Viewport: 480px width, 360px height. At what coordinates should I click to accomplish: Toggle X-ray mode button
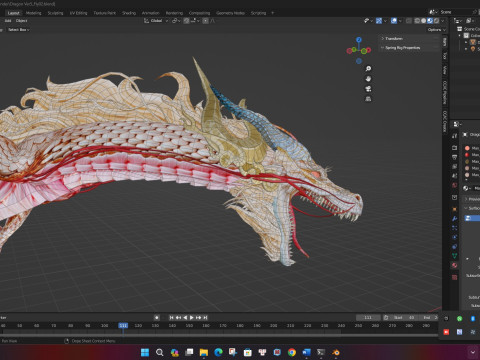pos(409,21)
